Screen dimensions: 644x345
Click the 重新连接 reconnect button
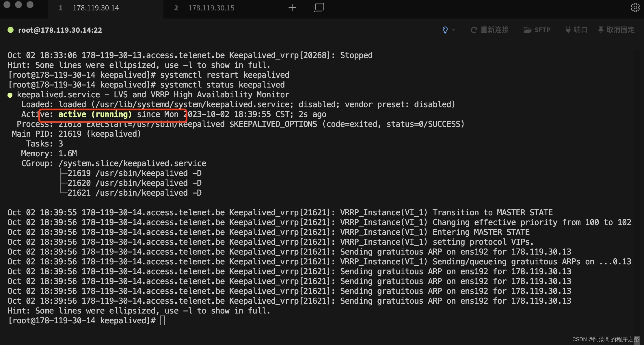pyautogui.click(x=489, y=30)
